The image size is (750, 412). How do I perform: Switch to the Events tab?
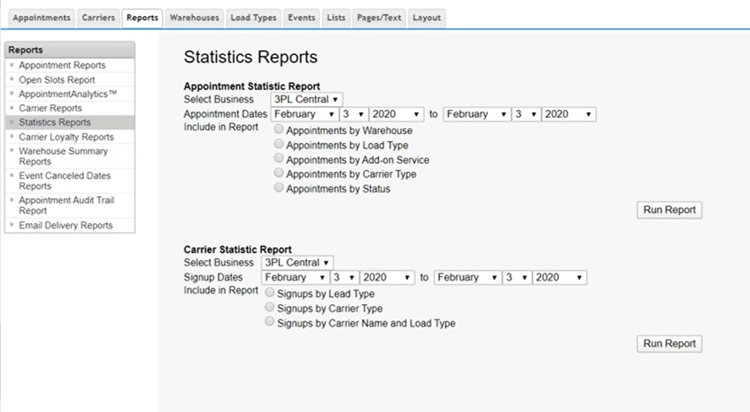(x=301, y=18)
